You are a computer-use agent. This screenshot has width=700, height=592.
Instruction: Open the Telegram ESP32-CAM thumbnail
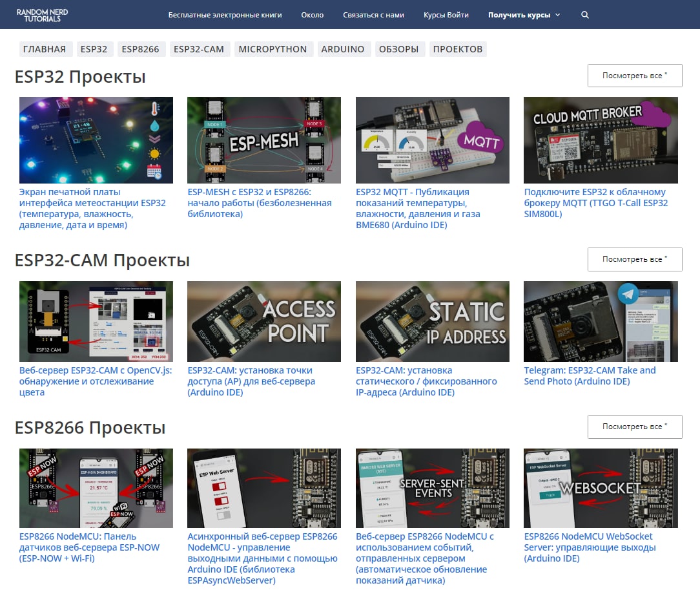pos(601,321)
